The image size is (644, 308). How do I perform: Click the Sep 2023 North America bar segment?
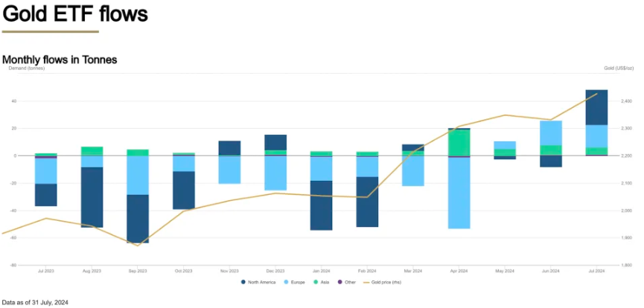tap(137, 219)
